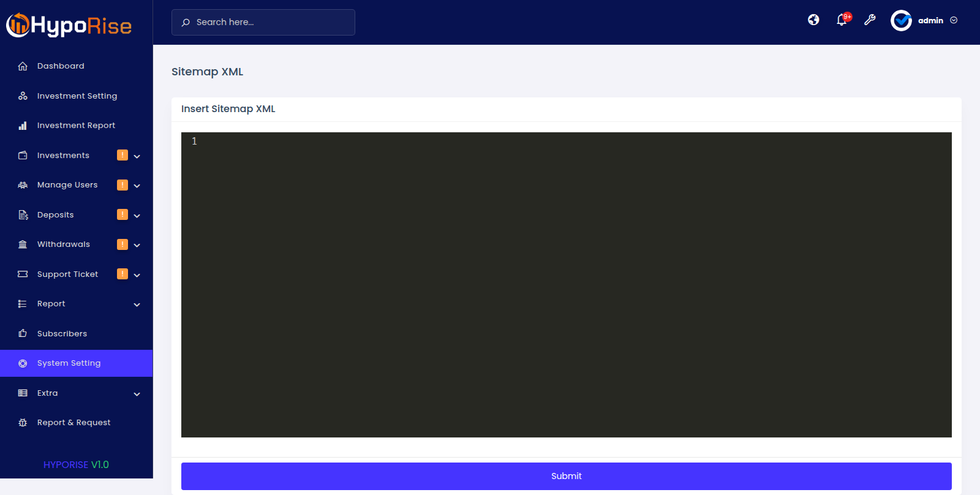980x495 pixels.
Task: Click the Report list icon
Action: click(23, 304)
